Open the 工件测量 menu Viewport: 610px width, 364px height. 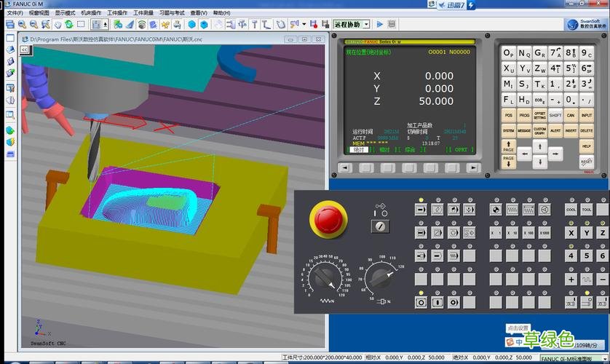click(143, 13)
